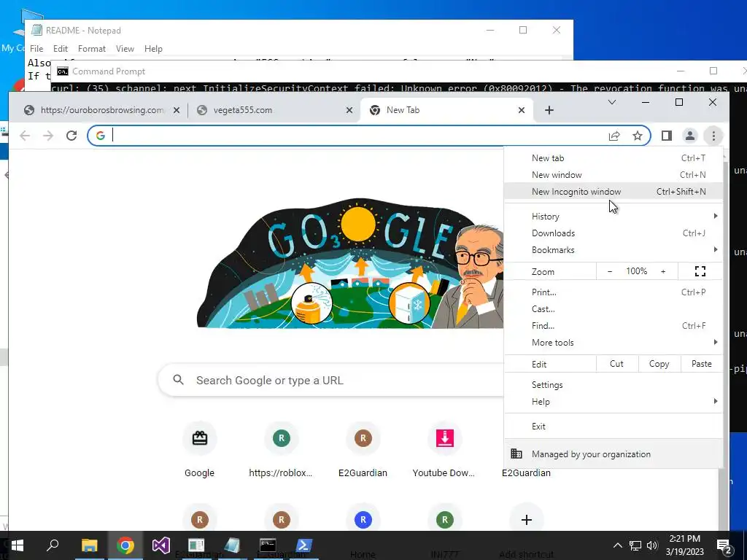Viewport: 747px width, 560px height.
Task: Select Find... in the Chrome menu
Action: click(x=614, y=326)
